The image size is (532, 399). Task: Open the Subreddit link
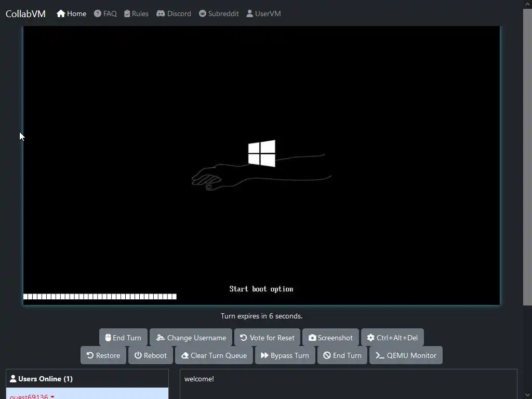click(219, 14)
